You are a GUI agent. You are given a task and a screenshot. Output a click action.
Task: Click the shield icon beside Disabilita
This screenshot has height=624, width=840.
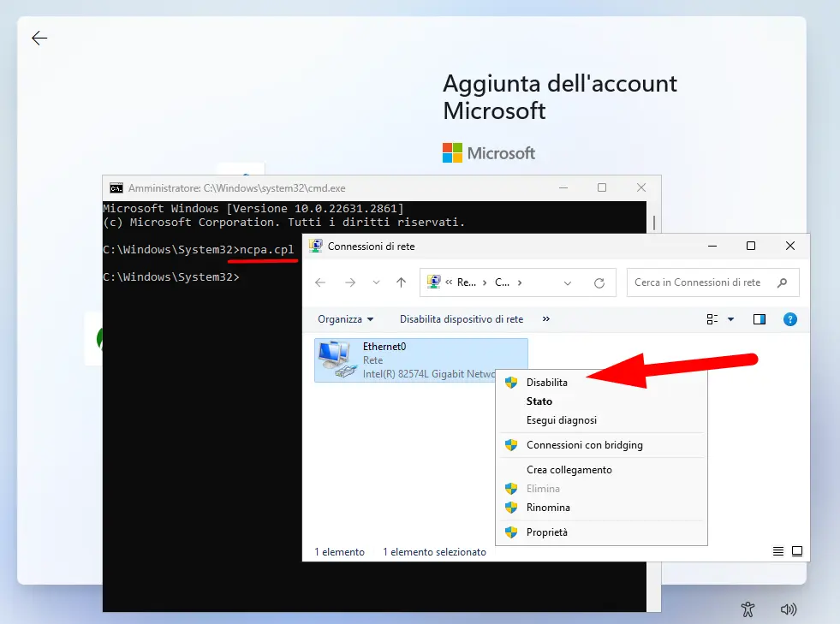coord(511,383)
